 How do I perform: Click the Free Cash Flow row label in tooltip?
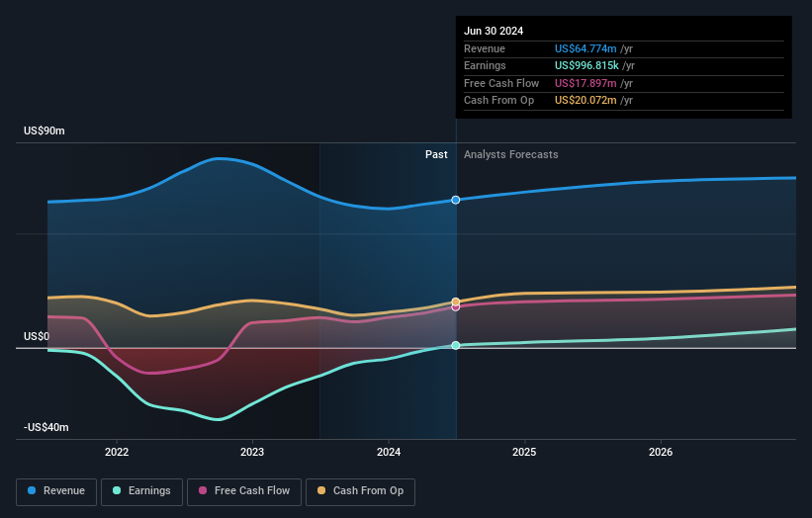pos(501,83)
